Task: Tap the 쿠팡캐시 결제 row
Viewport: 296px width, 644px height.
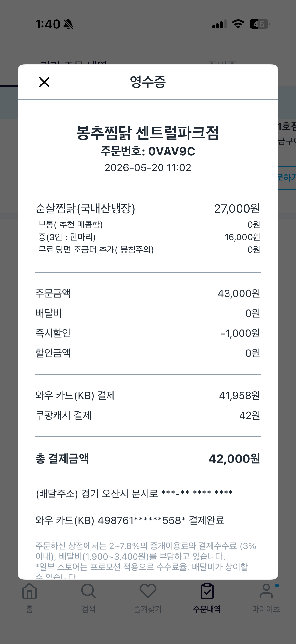Action: (x=148, y=415)
